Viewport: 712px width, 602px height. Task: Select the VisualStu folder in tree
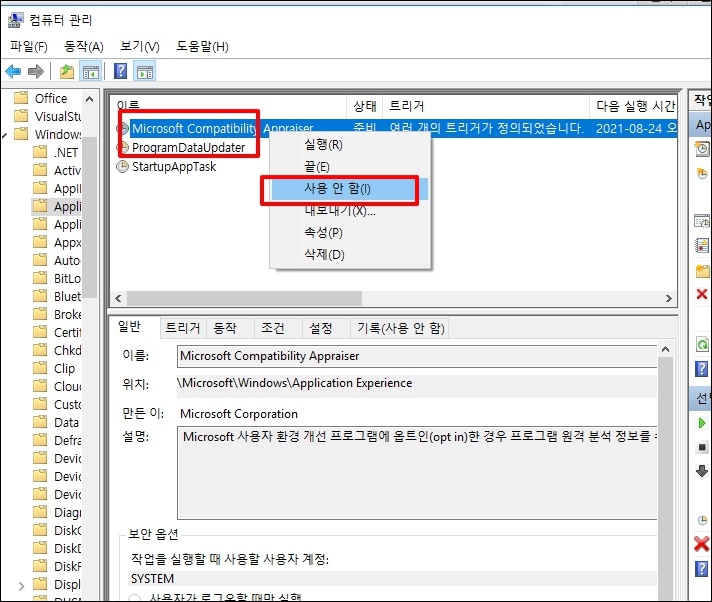(48, 116)
